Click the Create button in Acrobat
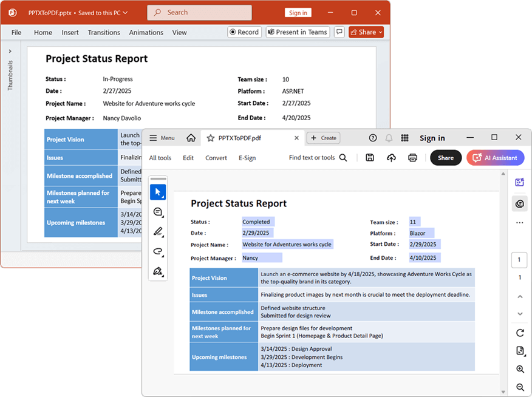 tap(324, 138)
